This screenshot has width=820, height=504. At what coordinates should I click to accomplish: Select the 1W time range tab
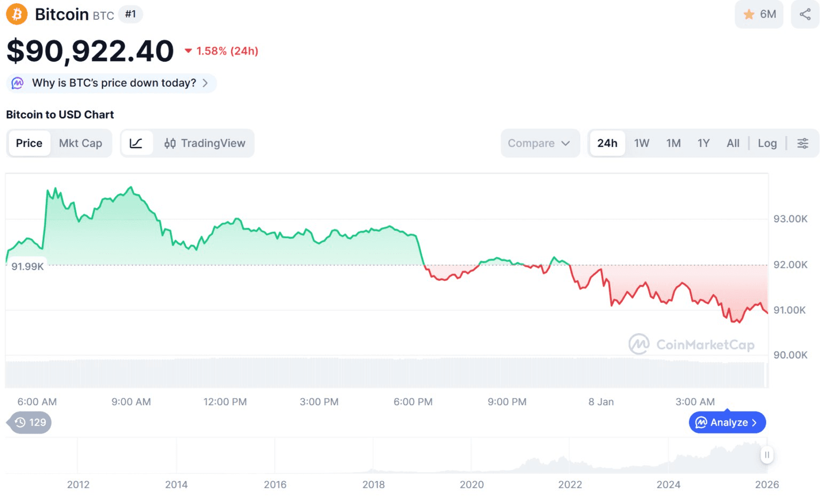(642, 143)
